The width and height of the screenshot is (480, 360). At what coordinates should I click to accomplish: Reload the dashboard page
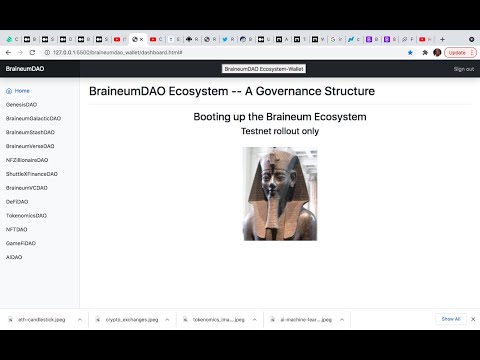click(x=32, y=53)
